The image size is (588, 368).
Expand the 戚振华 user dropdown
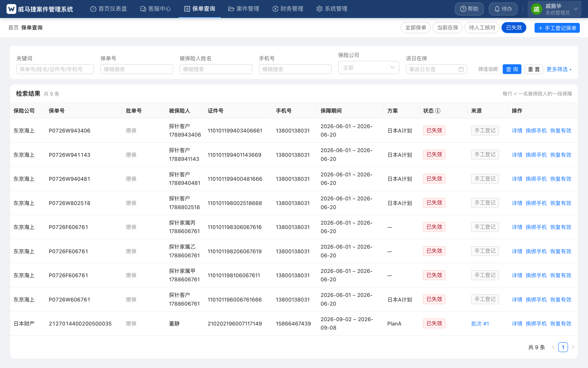pos(554,9)
